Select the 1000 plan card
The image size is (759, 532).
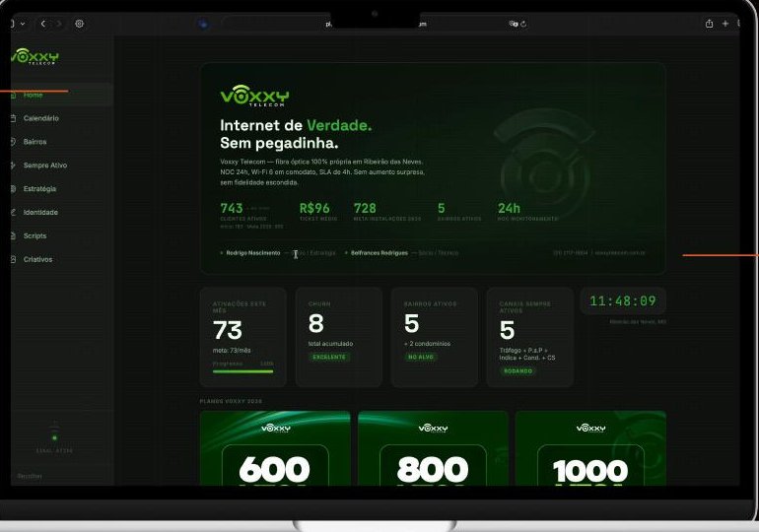point(590,448)
